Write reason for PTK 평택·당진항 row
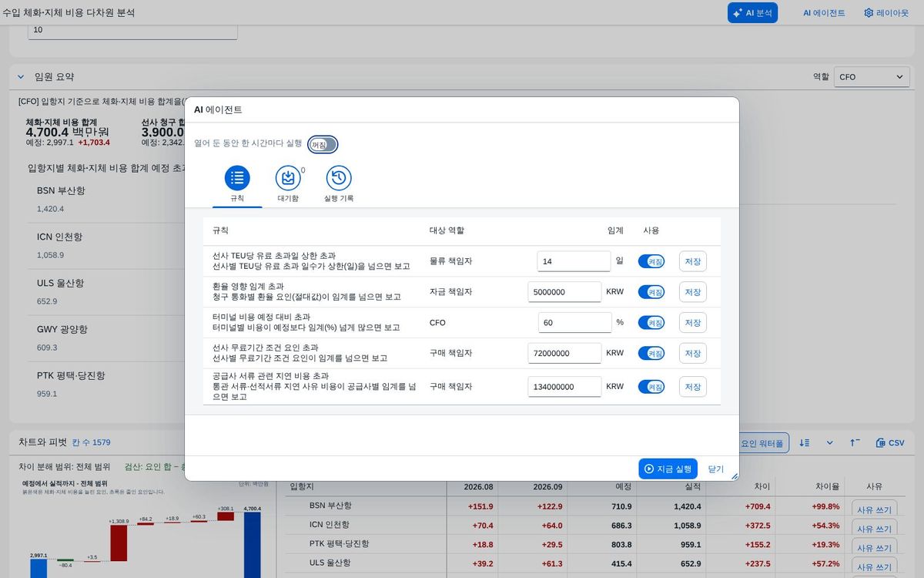This screenshot has width=924, height=578. [874, 549]
